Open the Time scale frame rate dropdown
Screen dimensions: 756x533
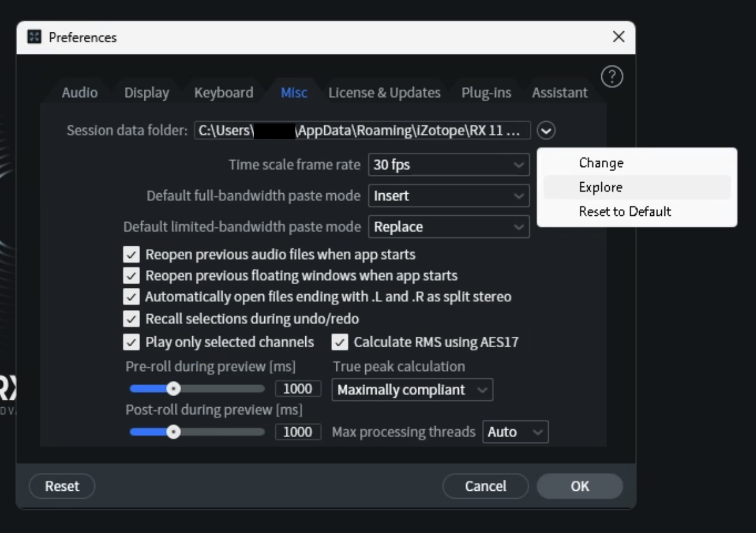tap(449, 165)
